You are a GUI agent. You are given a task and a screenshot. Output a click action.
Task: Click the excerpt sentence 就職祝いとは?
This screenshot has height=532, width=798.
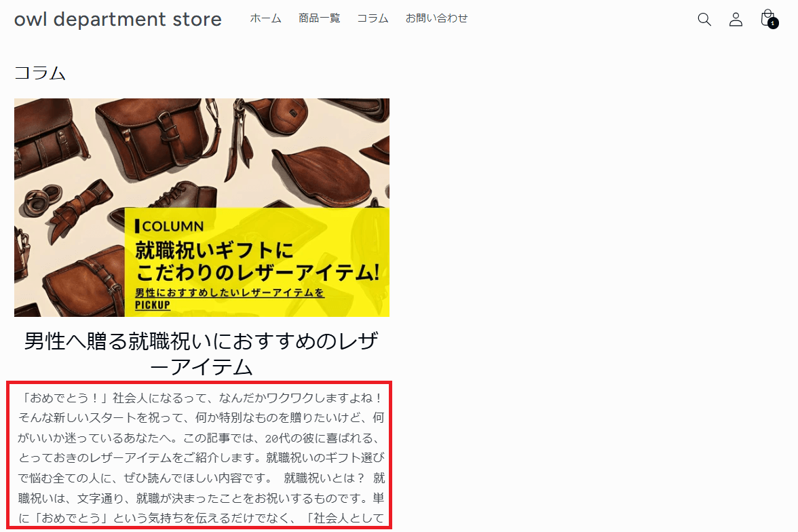coord(324,478)
